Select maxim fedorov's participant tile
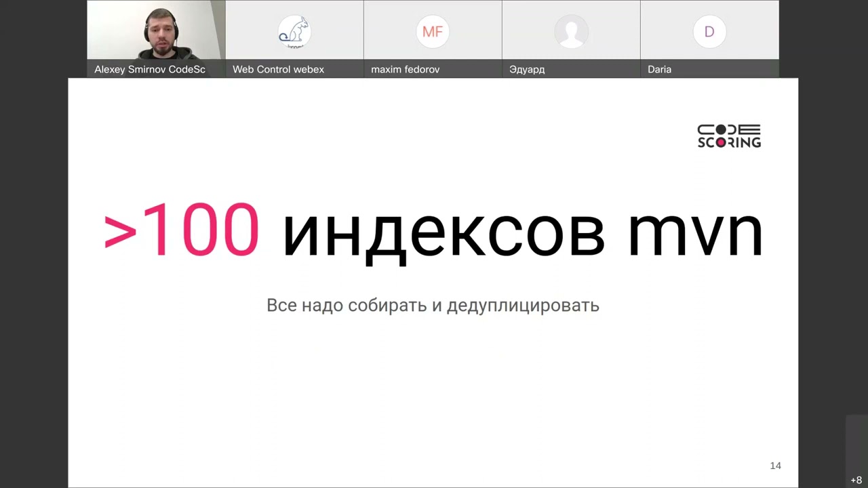This screenshot has width=868, height=488. coord(433,39)
